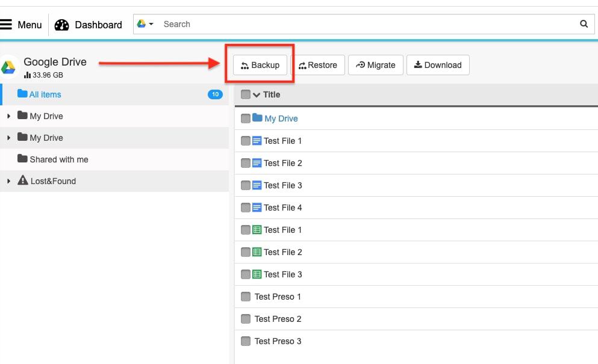Select All items in the sidebar
The height and width of the screenshot is (364, 598).
[45, 94]
